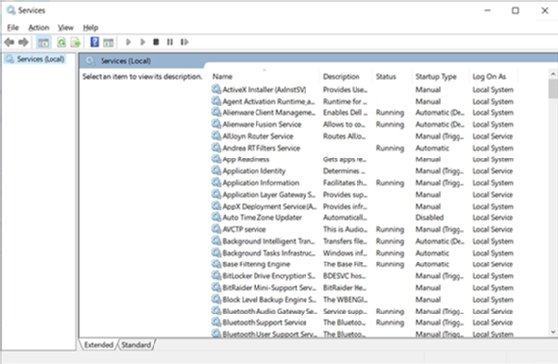This screenshot has width=558, height=364.
Task: Click the vertical scrollbar thumb
Action: click(553, 89)
